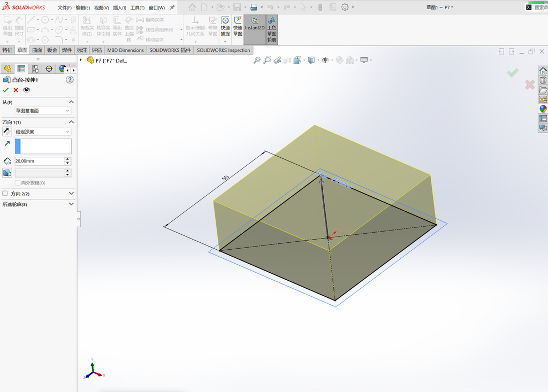
Task: Click the reverse direction button
Action: coord(7,132)
